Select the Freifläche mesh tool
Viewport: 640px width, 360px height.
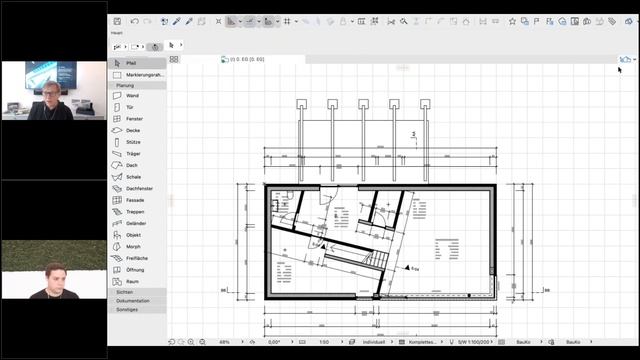click(138, 258)
